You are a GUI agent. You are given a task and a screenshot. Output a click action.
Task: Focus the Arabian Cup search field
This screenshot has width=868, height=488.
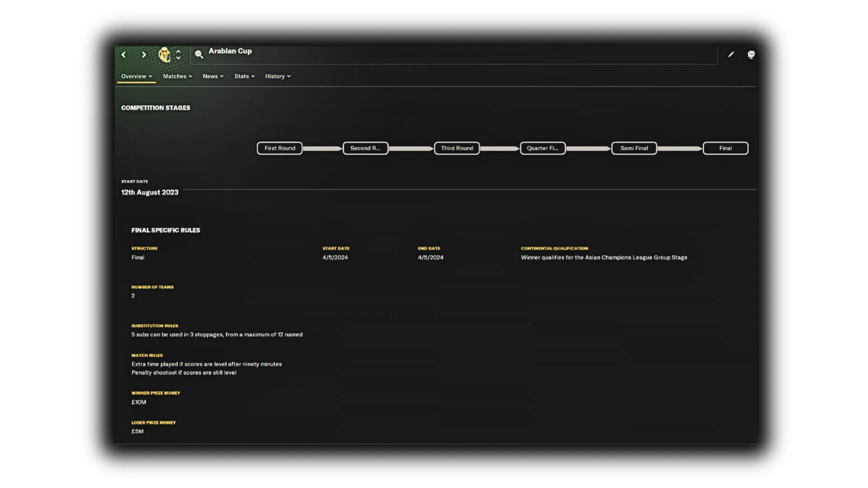[454, 55]
